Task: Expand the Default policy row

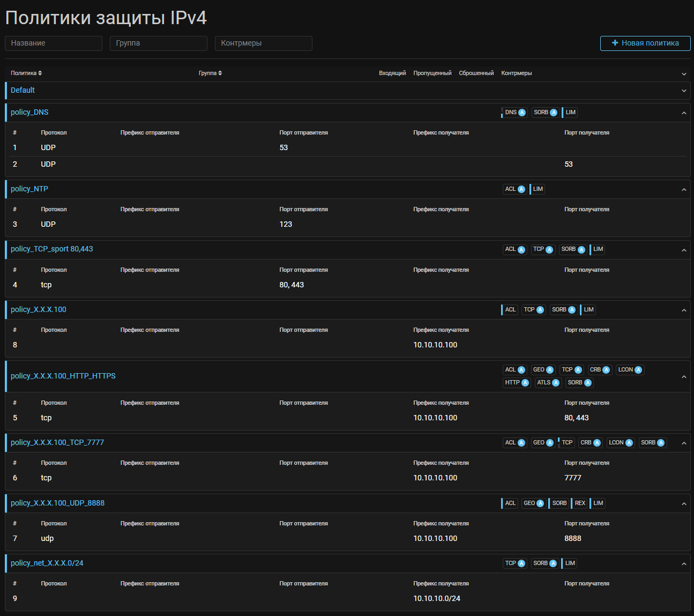Action: [x=684, y=91]
